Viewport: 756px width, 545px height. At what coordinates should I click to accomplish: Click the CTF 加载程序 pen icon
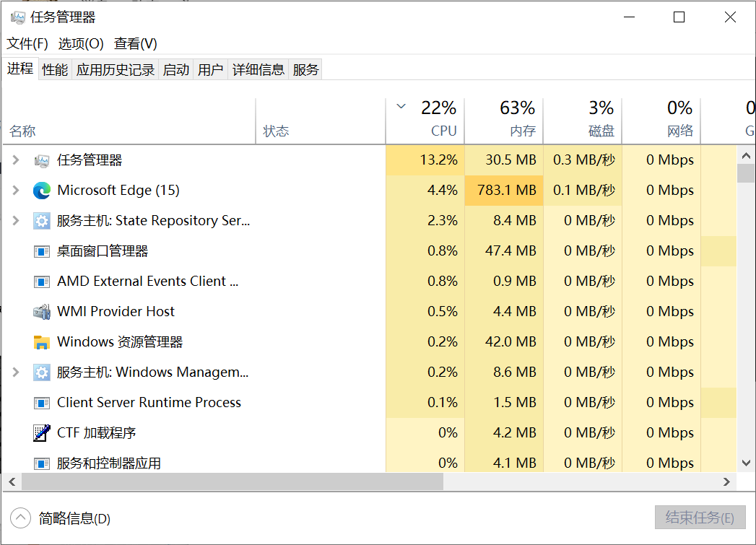coord(42,433)
